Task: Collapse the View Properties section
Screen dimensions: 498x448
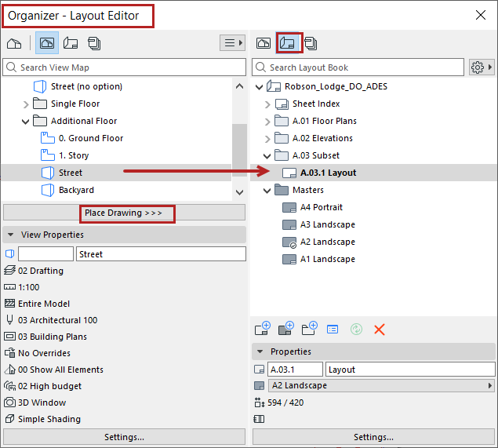Action: click(x=11, y=235)
